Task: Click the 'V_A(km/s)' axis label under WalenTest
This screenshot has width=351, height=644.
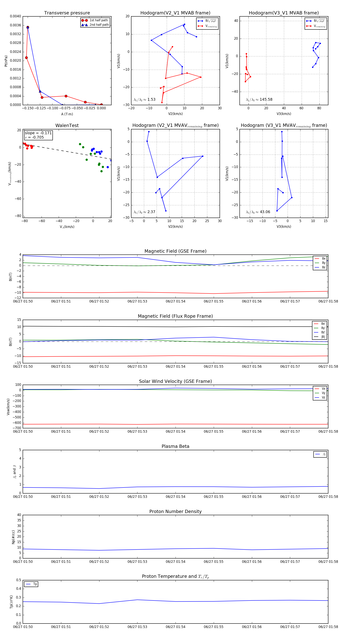Action: (x=67, y=227)
